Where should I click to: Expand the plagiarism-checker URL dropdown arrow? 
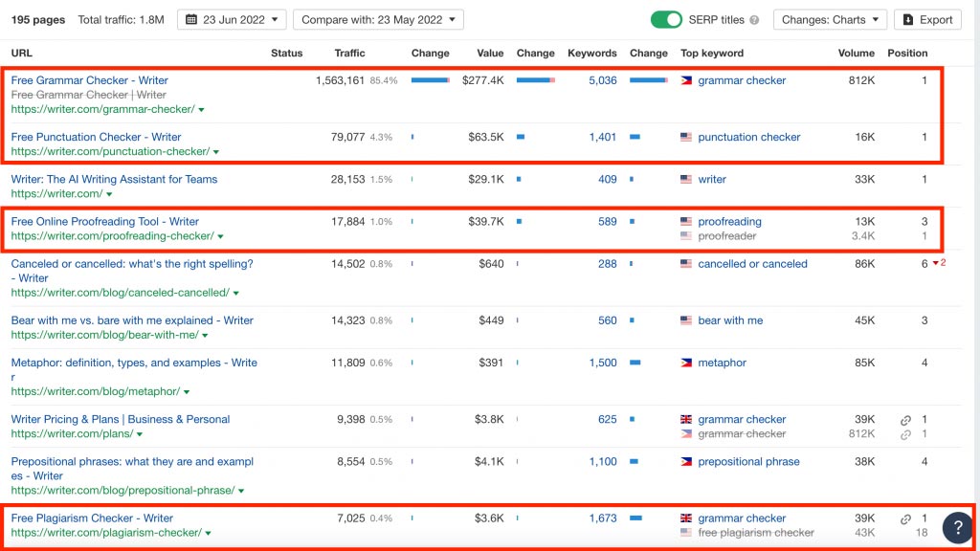tap(208, 534)
